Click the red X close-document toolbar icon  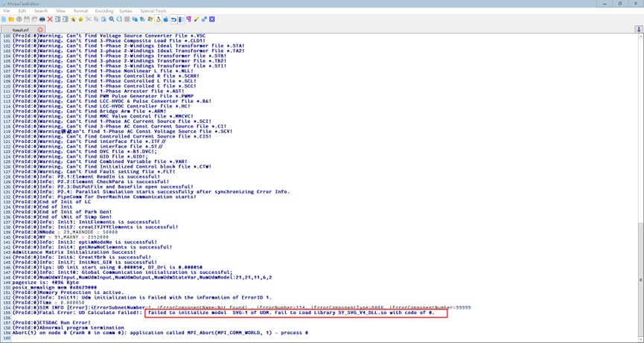click(50, 19)
